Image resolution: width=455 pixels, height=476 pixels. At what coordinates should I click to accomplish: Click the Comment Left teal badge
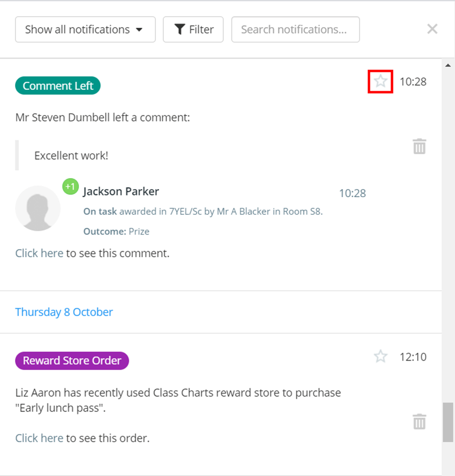point(57,85)
